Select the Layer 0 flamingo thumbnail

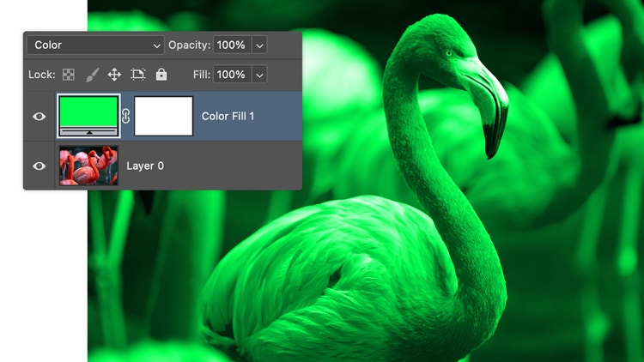88,166
